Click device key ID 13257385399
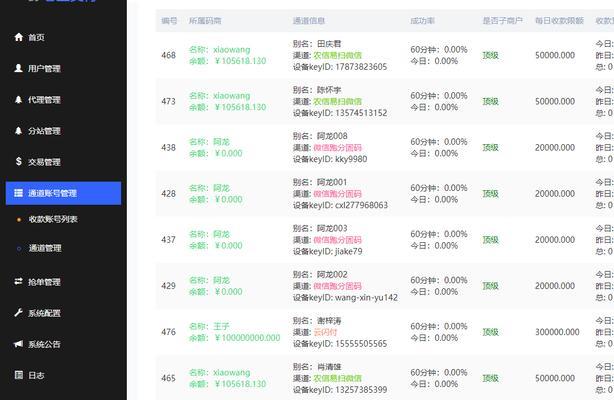614x400 pixels. 361,390
